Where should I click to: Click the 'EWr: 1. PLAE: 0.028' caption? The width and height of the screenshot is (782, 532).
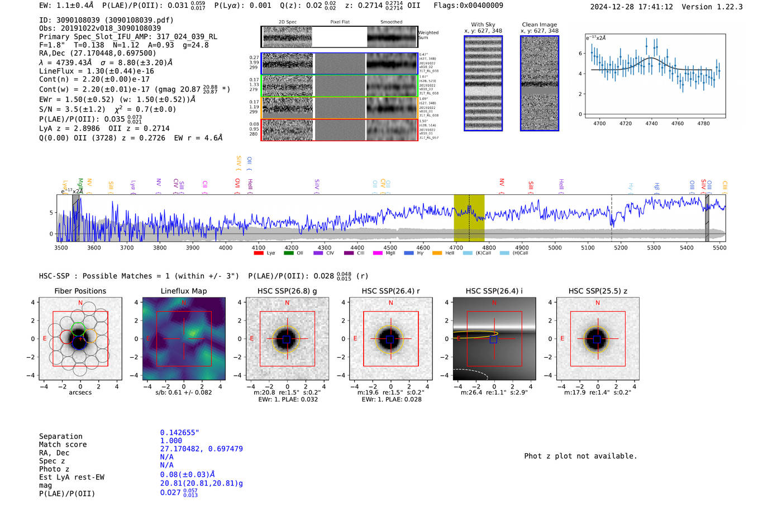pyautogui.click(x=392, y=399)
